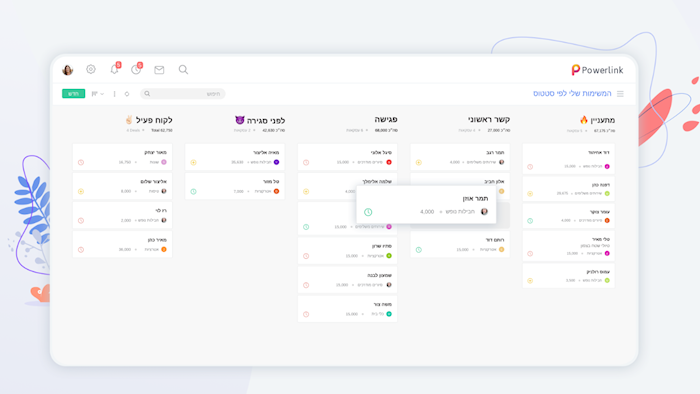Open the אלון חביב card name
The width and height of the screenshot is (700, 394).
coord(494,182)
